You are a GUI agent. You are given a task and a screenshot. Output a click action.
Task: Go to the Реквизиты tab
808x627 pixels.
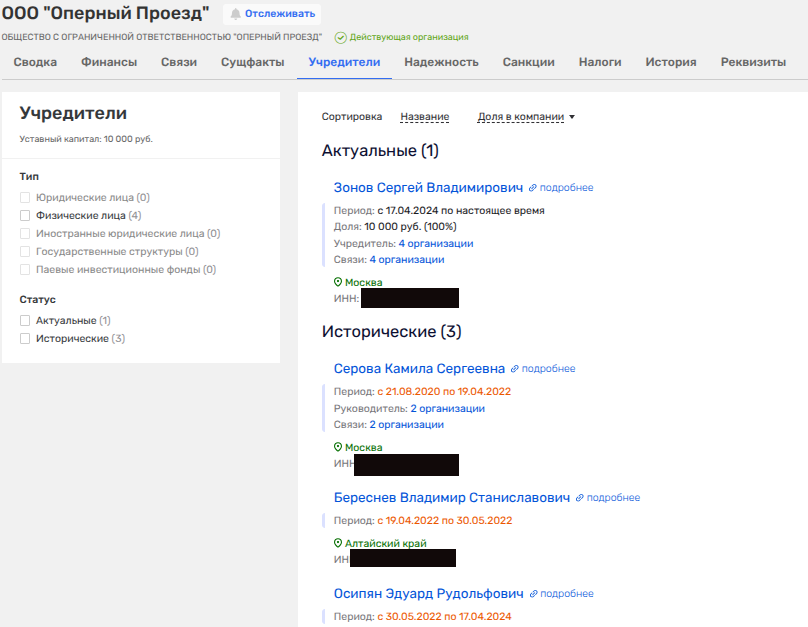pos(753,62)
